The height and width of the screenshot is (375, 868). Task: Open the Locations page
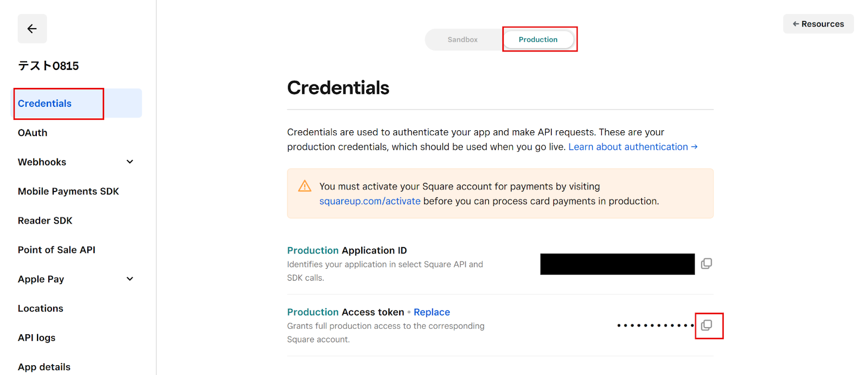click(x=41, y=309)
